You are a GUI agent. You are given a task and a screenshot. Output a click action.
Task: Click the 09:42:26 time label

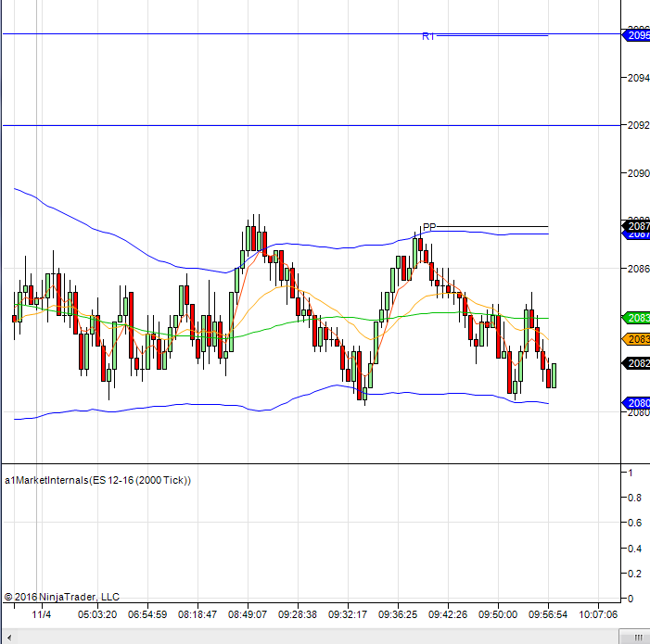[x=448, y=614]
